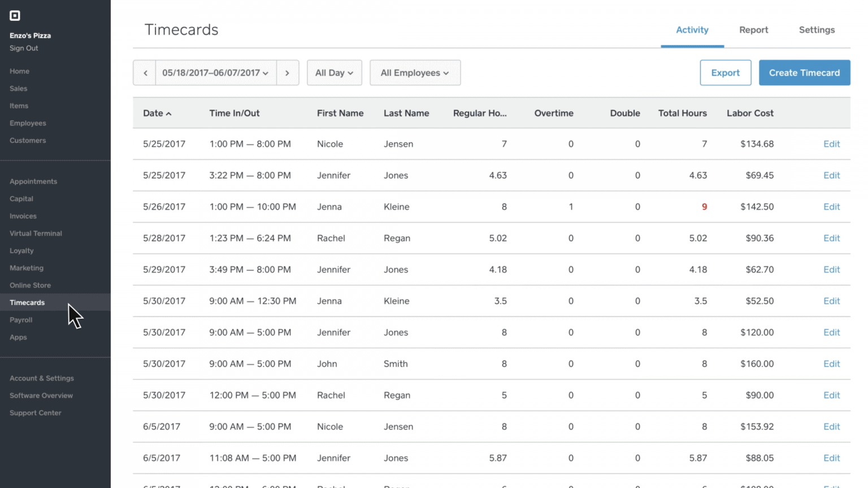Click the Square logo in the sidebar
868x488 pixels.
click(15, 15)
